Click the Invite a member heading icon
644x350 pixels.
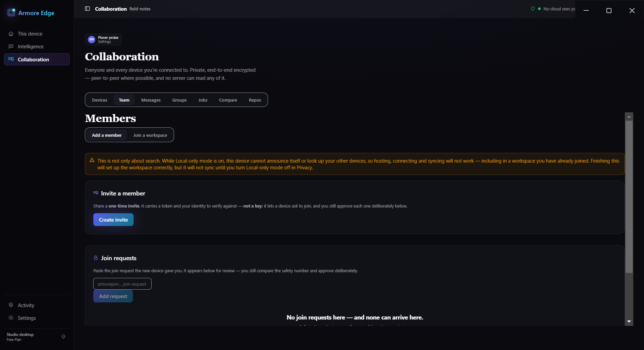coord(96,193)
